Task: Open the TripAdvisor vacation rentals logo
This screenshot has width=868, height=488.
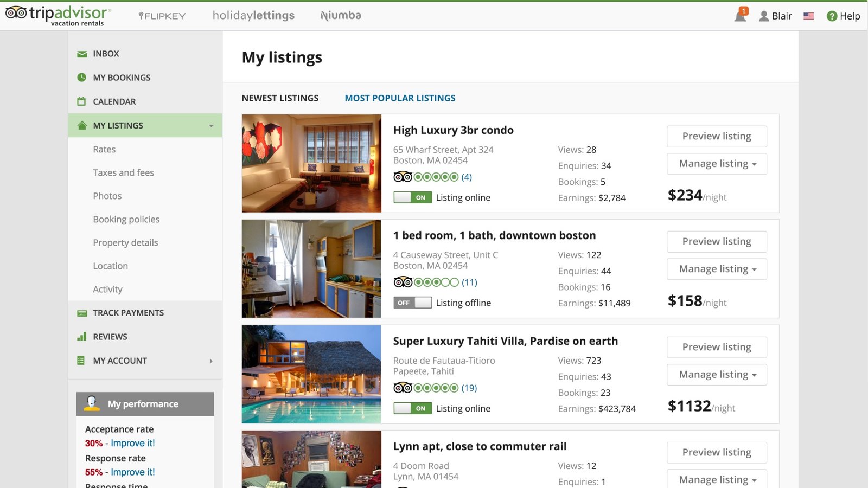Action: (58, 16)
